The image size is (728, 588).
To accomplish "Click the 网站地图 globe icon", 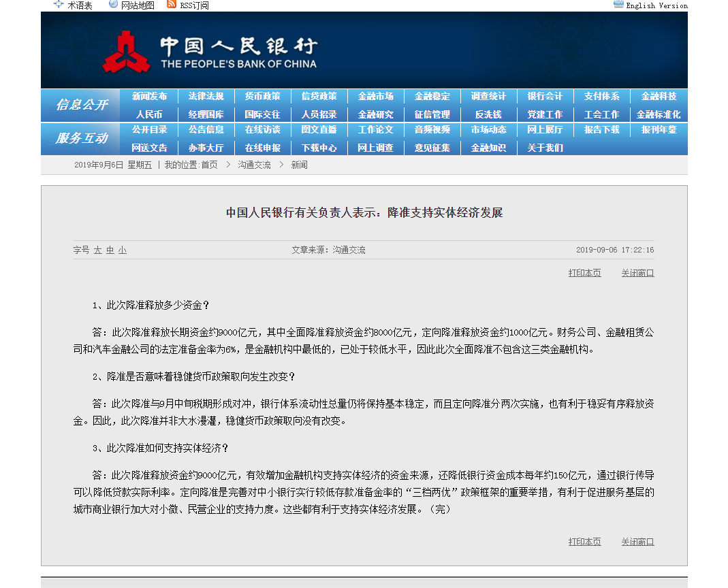I will tap(113, 4).
